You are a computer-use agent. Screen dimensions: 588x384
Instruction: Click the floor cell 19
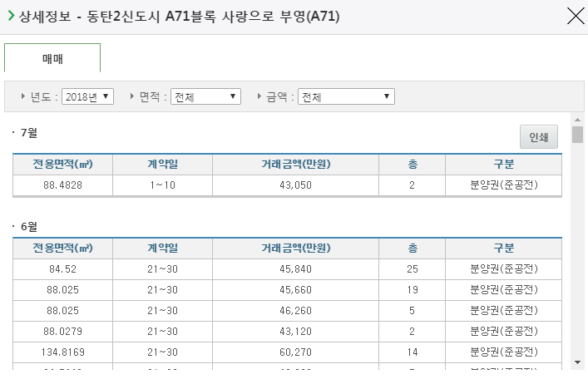pos(413,289)
